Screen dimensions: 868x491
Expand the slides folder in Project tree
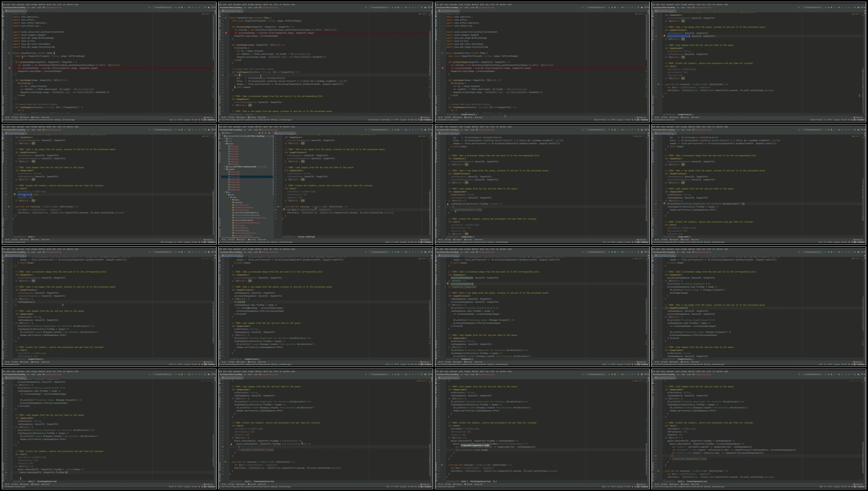click(231, 200)
